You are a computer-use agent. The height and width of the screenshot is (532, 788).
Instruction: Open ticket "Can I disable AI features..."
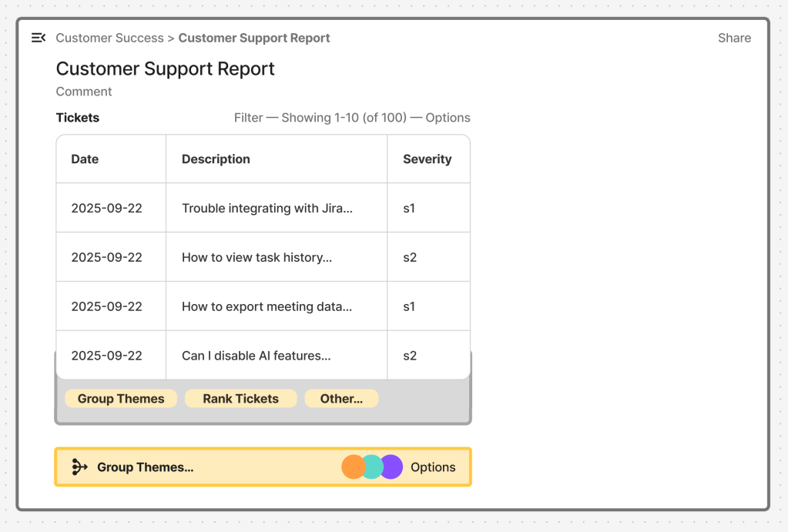pos(257,355)
